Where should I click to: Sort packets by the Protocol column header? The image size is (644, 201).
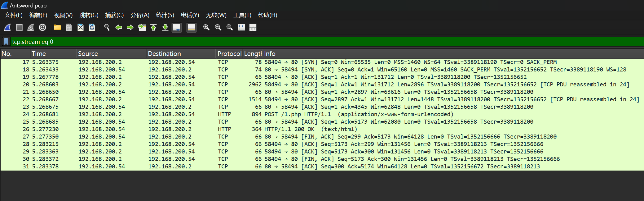(229, 54)
